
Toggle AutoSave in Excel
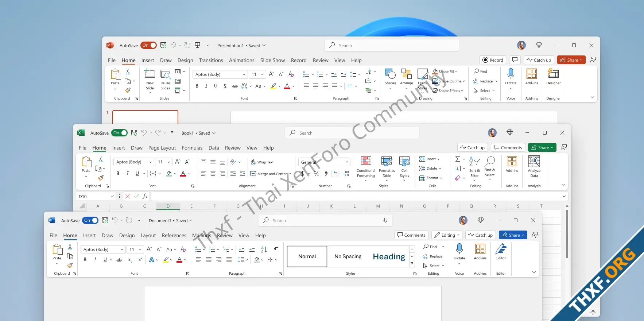[x=120, y=133]
